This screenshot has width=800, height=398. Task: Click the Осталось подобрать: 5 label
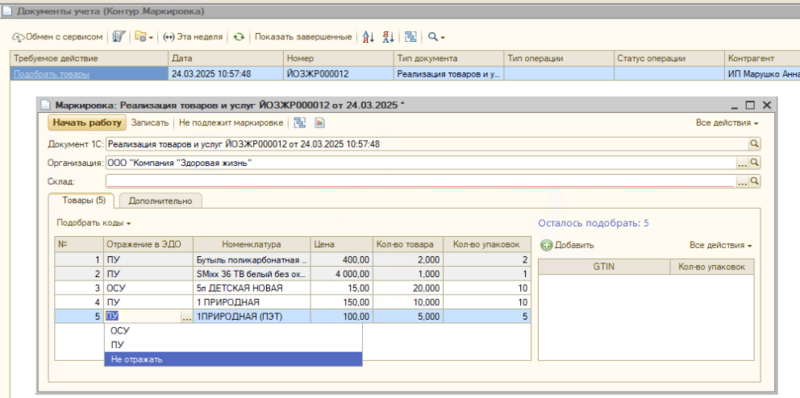pyautogui.click(x=593, y=223)
